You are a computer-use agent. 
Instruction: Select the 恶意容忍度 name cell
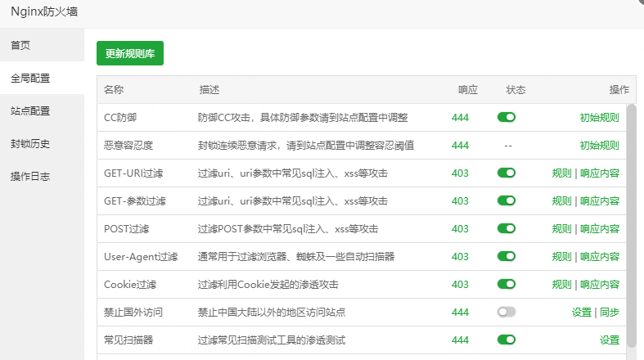coord(128,146)
